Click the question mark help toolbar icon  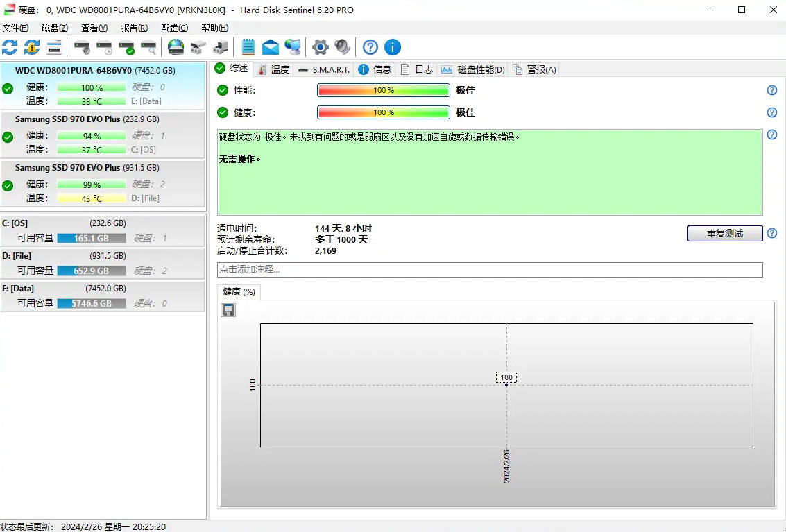click(370, 47)
